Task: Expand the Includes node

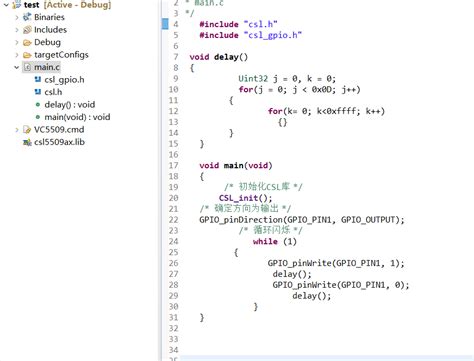Action: pyautogui.click(x=17, y=30)
